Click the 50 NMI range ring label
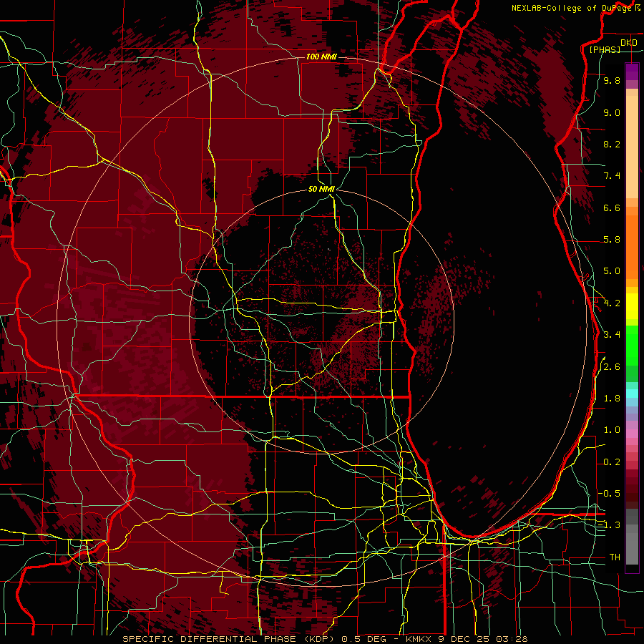 pos(321,189)
